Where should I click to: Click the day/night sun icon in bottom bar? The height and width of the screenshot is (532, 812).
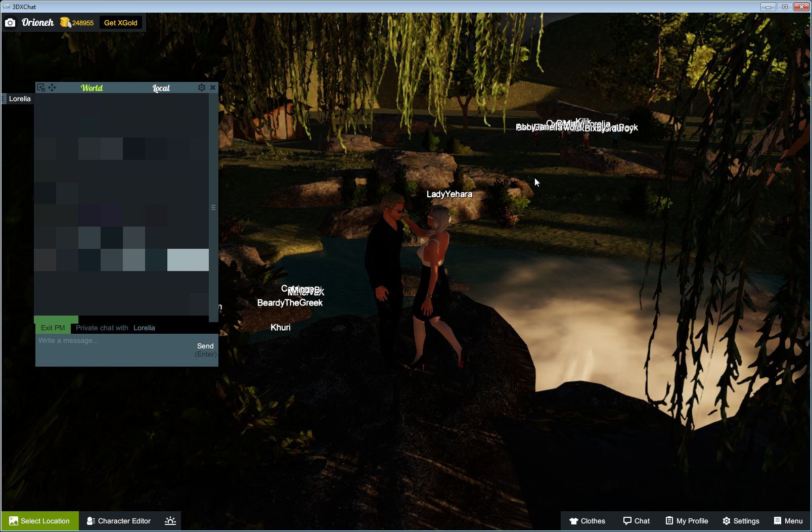pos(171,520)
